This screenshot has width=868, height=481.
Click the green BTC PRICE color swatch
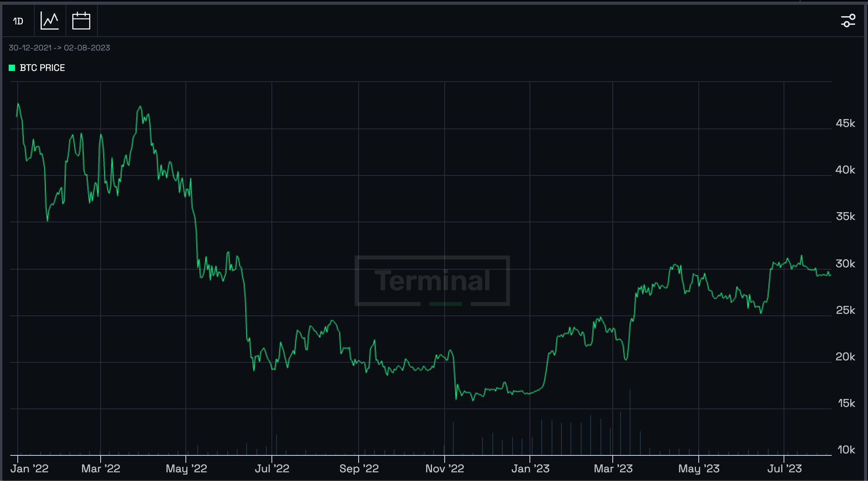coord(12,68)
